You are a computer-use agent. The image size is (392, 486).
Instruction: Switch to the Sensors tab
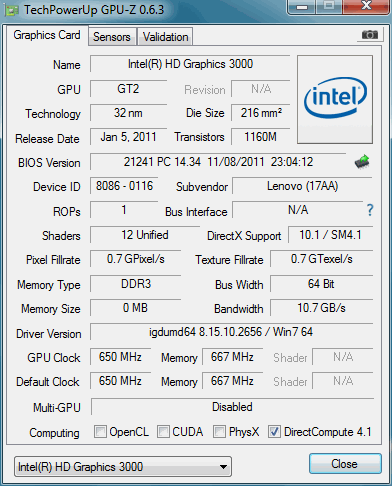112,37
